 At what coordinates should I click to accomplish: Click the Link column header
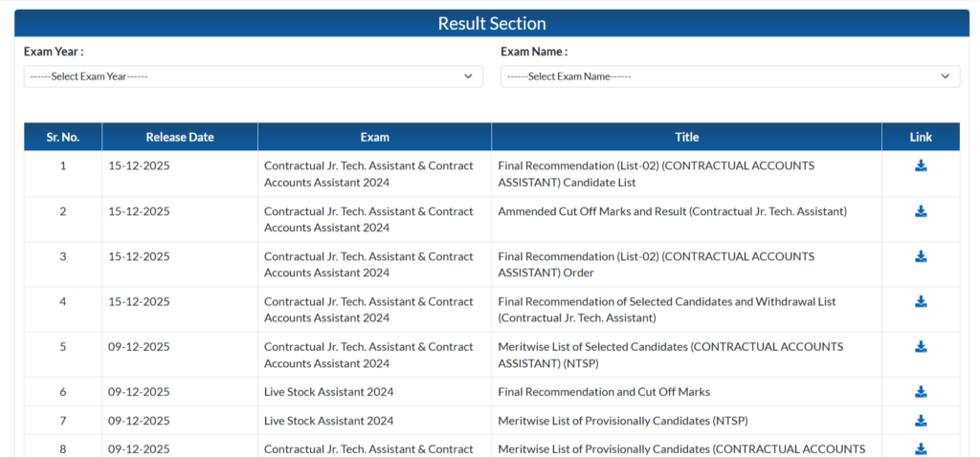(x=921, y=137)
